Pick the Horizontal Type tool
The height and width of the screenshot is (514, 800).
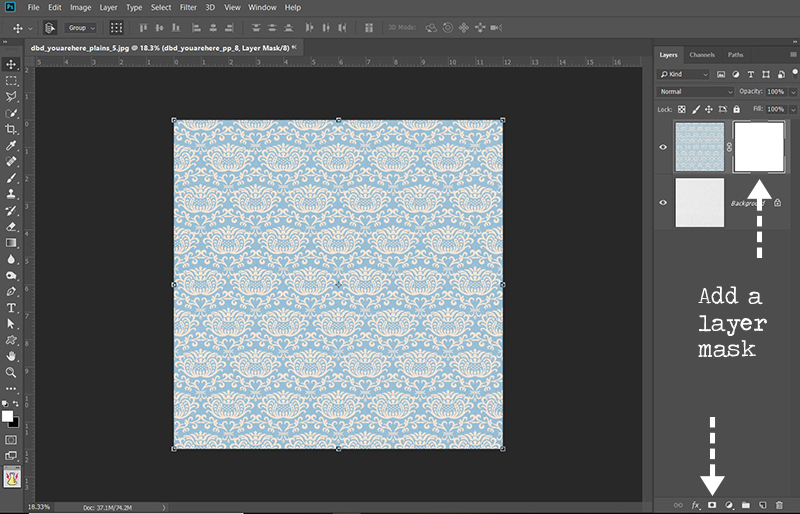click(11, 308)
